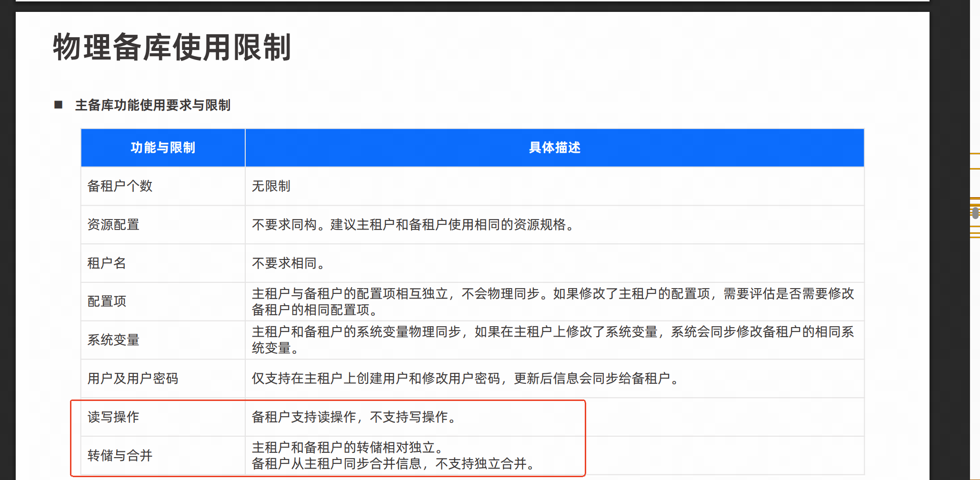Select the 备租户个数 table cell
This screenshot has height=480, width=980.
coord(120,186)
